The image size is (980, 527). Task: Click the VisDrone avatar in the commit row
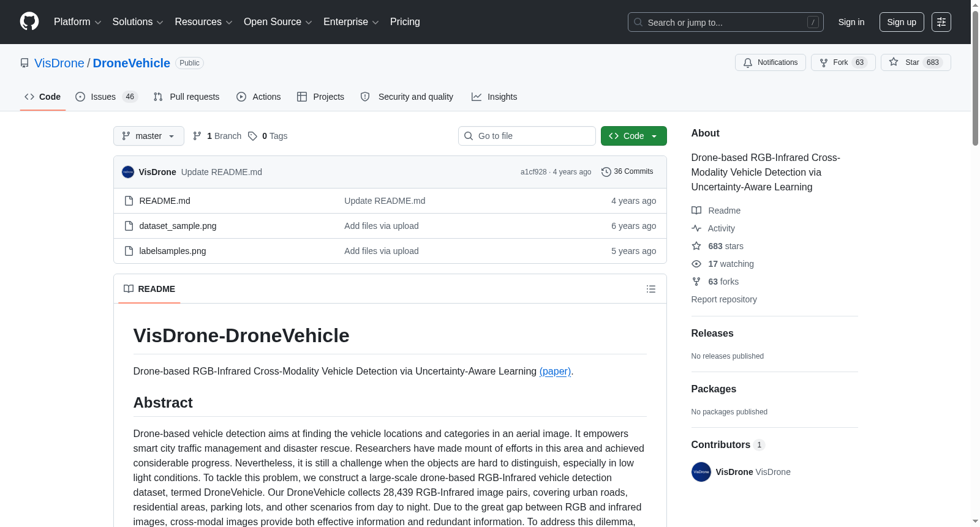(128, 172)
